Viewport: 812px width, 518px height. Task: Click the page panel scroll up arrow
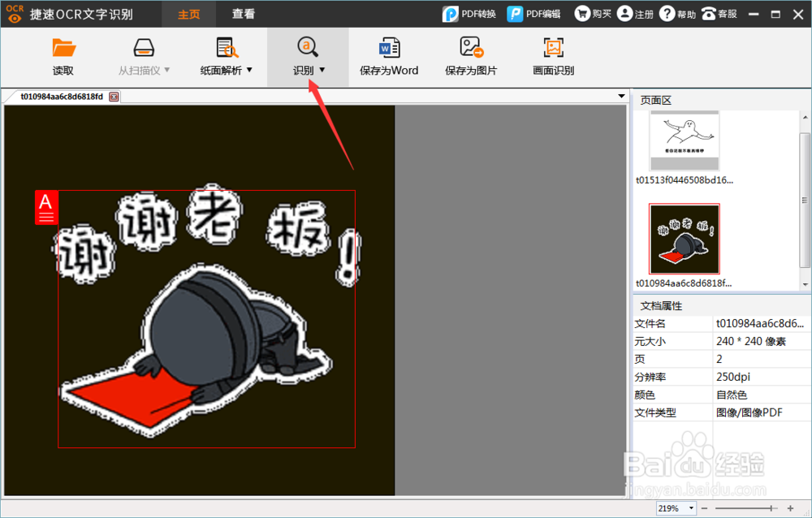(806, 118)
